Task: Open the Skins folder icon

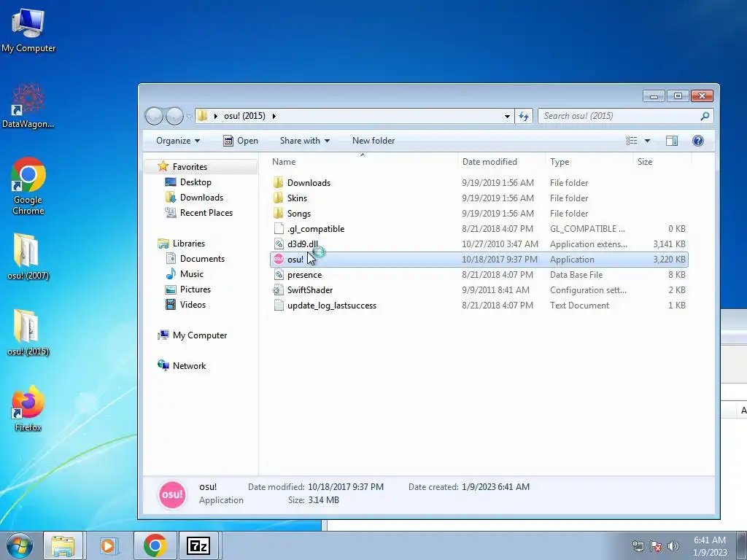Action: point(279,198)
